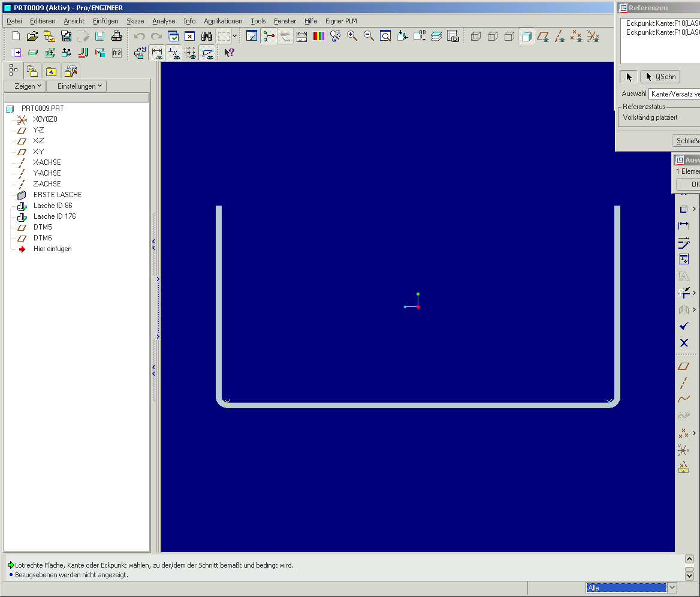Click the blue X to quit the sketch
Screen dimensions: 700x597
coord(684,343)
